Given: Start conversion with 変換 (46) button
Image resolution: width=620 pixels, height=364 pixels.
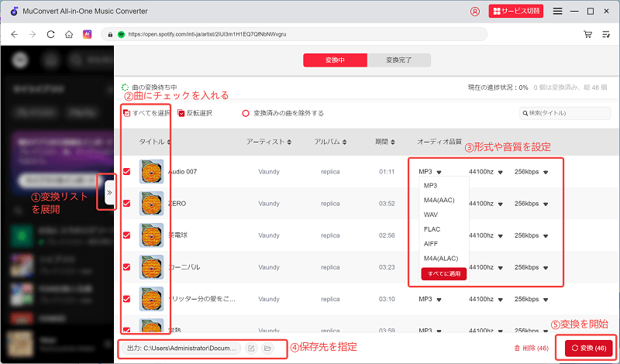Looking at the screenshot, I should (589, 349).
